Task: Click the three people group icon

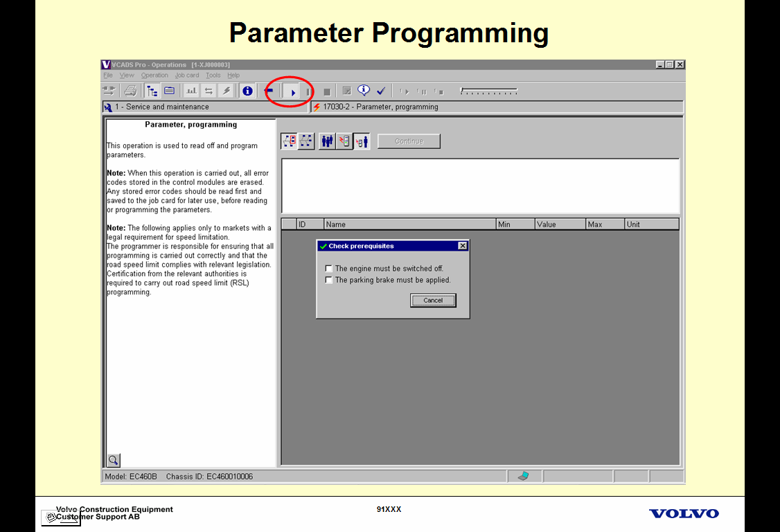Action: pos(327,141)
